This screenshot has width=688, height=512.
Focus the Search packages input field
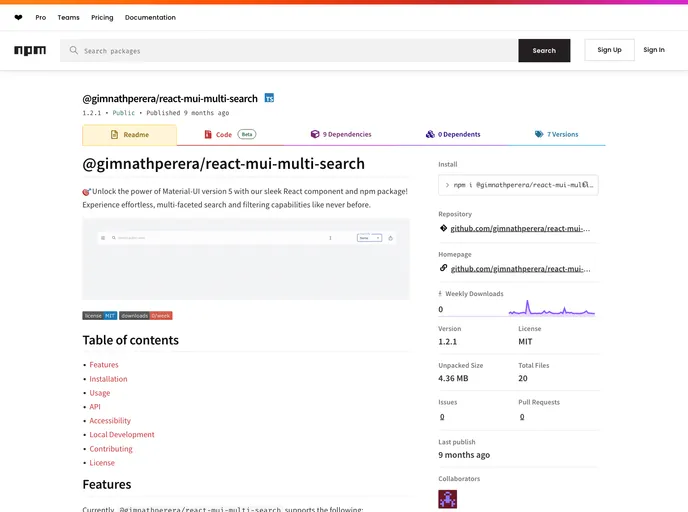point(289,50)
